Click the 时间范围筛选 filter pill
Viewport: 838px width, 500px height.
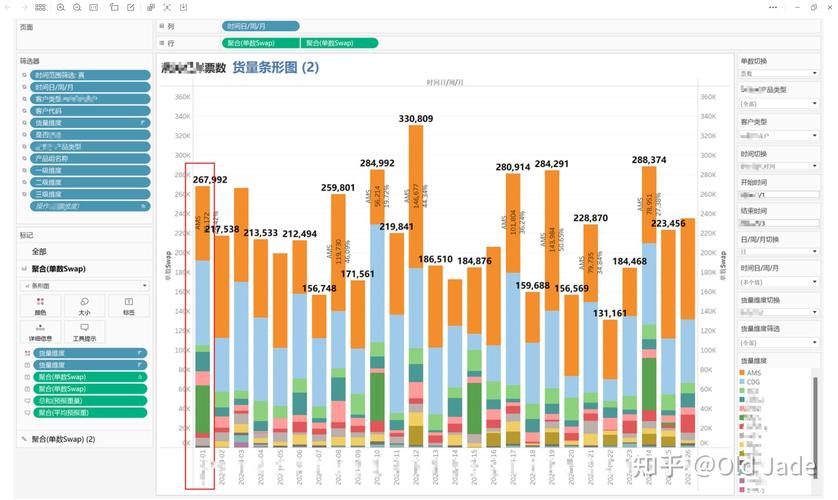tap(90, 75)
